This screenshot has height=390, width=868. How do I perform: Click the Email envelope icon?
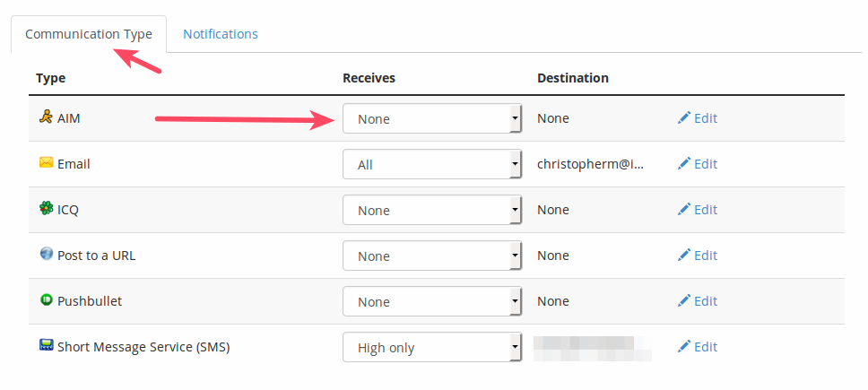pos(47,163)
